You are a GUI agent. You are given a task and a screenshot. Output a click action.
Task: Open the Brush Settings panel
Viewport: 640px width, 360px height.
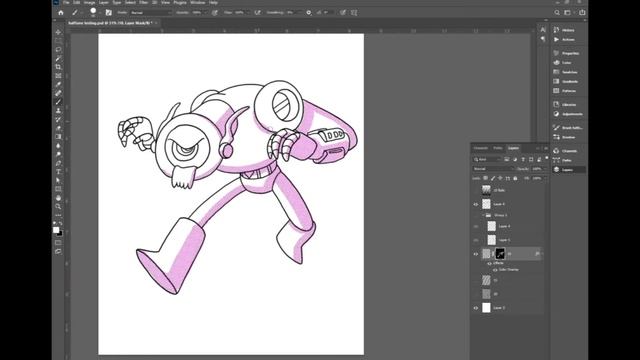(x=568, y=128)
